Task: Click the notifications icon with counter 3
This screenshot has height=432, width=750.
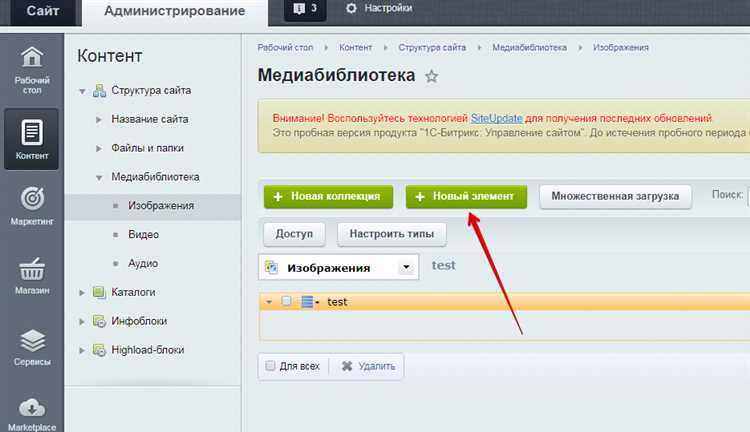Action: [305, 9]
